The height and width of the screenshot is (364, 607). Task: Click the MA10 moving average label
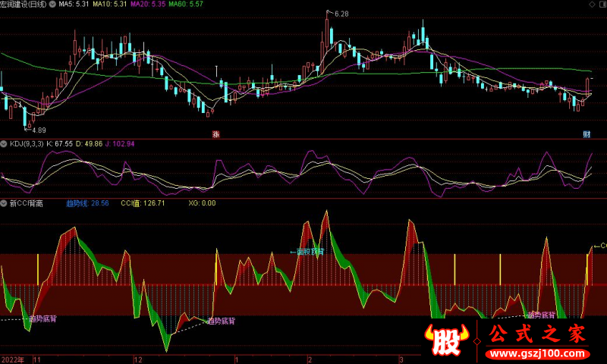click(x=113, y=5)
